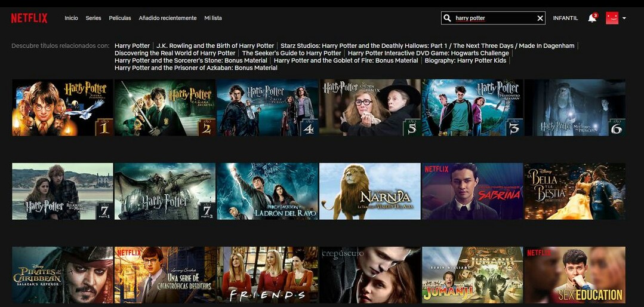Select Harry Potter Año 4 thumbnail

pyautogui.click(x=267, y=108)
